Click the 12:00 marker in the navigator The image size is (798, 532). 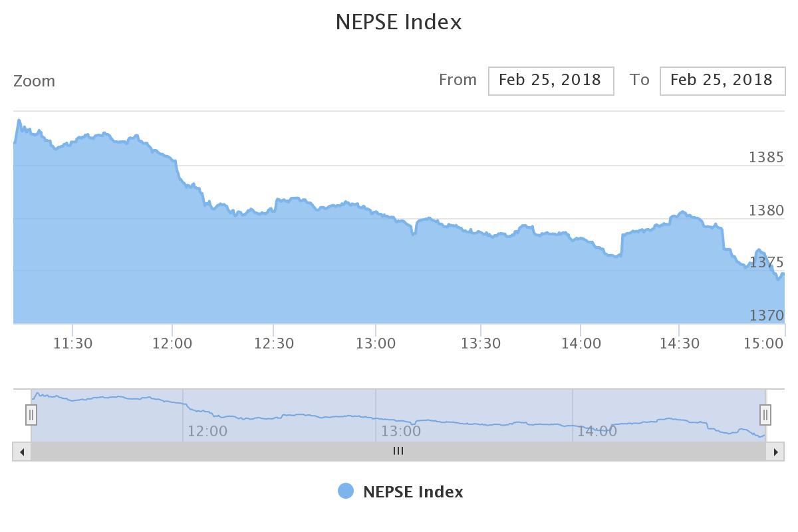click(207, 431)
